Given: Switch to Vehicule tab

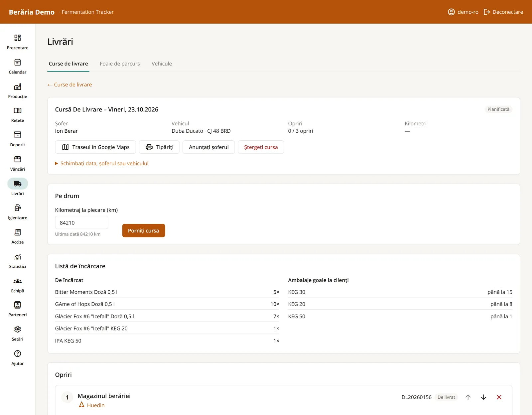Looking at the screenshot, I should point(162,64).
